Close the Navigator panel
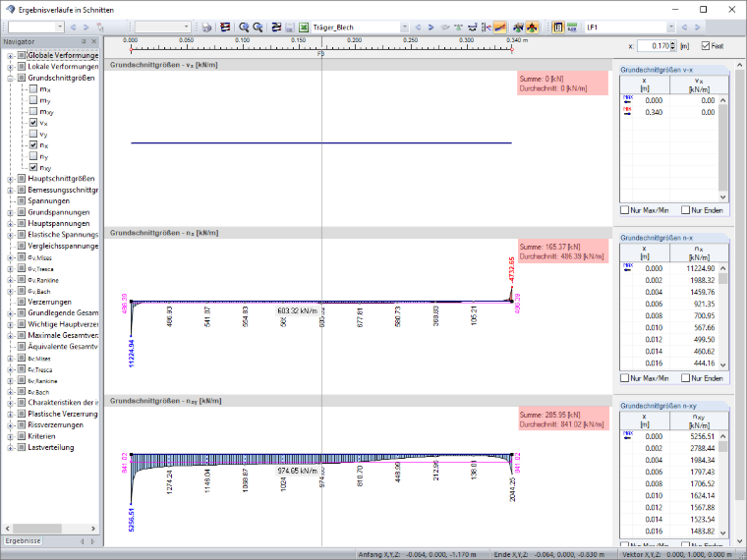The image size is (747, 560). pyautogui.click(x=93, y=42)
